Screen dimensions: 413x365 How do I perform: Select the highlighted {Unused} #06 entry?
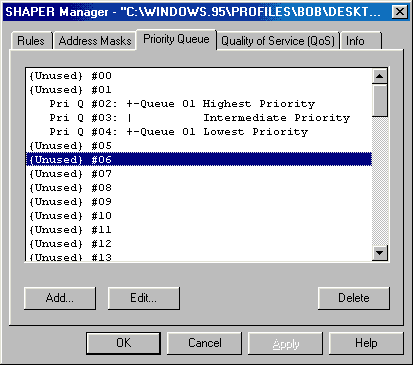tap(199, 159)
